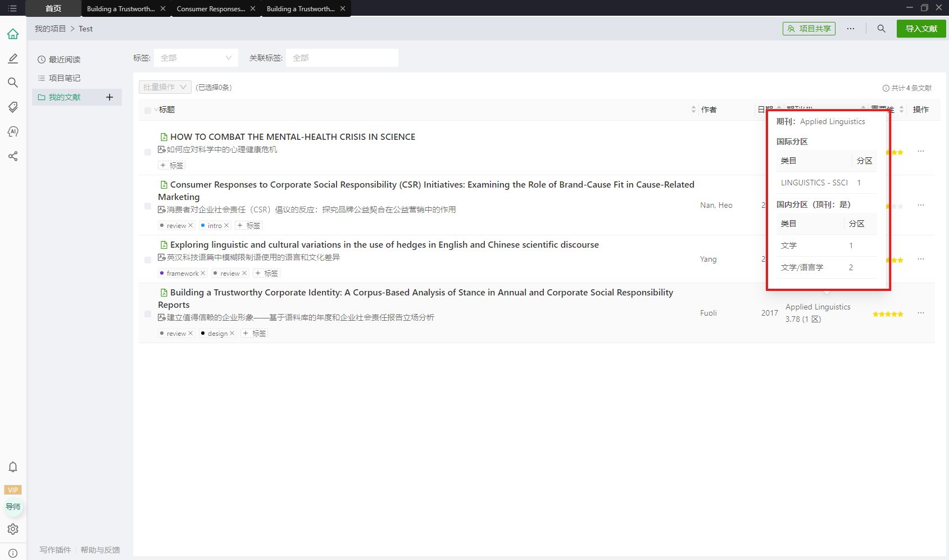
Task: Switch to first Building a Trustworth... tab
Action: click(x=121, y=8)
